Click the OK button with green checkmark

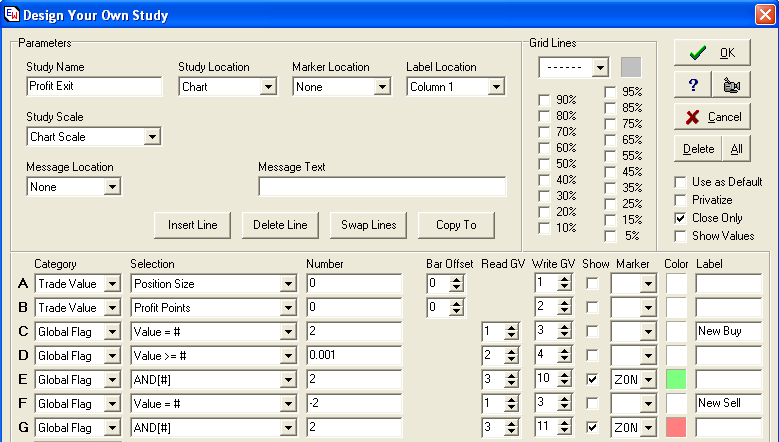712,53
